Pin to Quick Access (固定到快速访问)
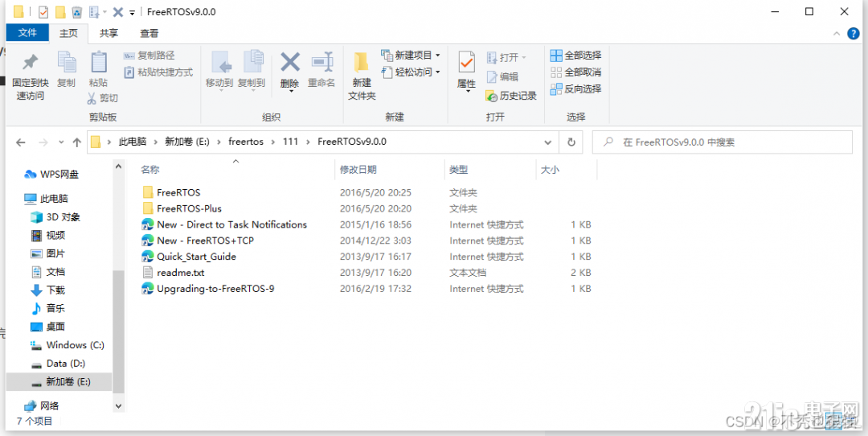Image resolution: width=868 pixels, height=436 pixels. [x=30, y=76]
